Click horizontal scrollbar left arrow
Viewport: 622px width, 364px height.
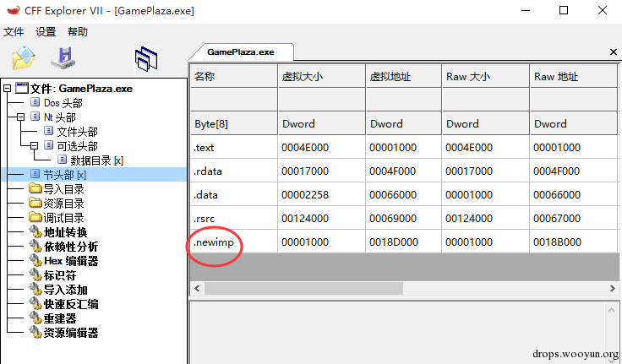coord(197,288)
